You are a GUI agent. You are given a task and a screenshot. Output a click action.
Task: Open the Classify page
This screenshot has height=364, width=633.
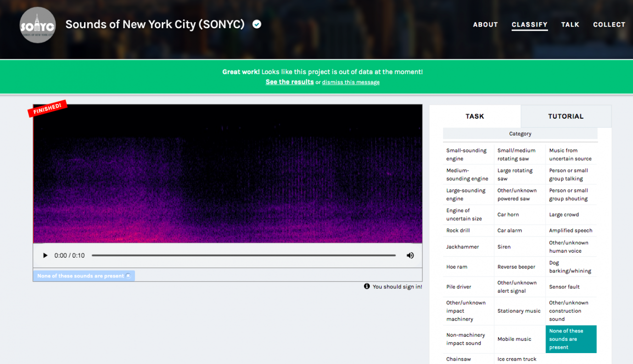530,25
